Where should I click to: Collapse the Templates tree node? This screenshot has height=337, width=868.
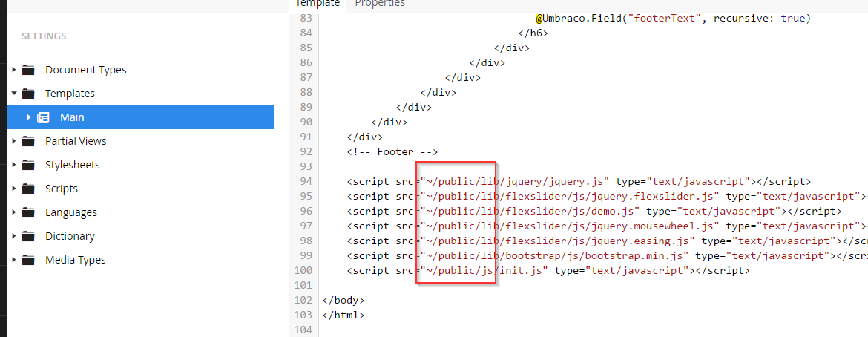[14, 94]
